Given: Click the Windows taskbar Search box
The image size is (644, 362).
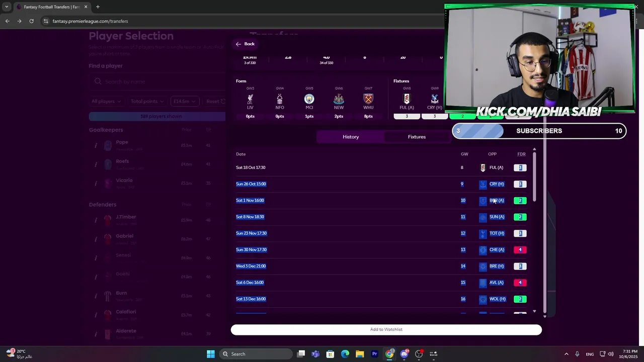Looking at the screenshot, I should 256,354.
